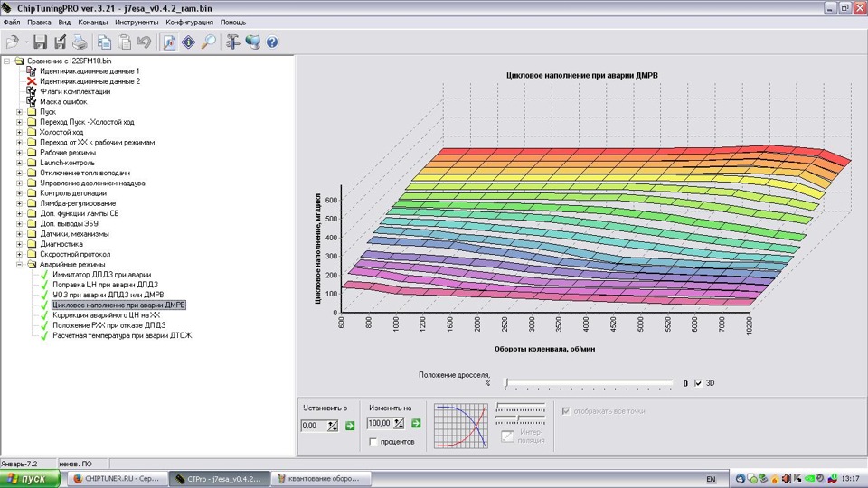Open the 'Инструменты' menu
Screen dimensions: 868x488
pos(137,22)
